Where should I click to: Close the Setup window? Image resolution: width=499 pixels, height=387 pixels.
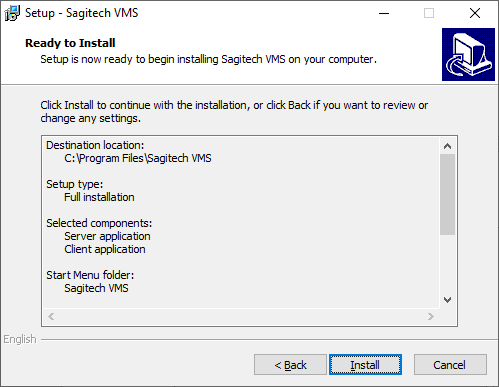click(x=475, y=13)
